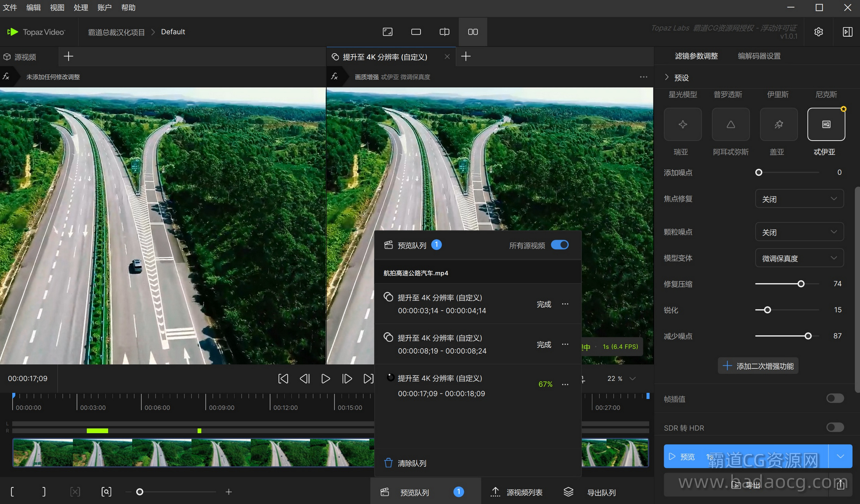Open the 处理 menu
This screenshot has height=504, width=860.
(81, 8)
